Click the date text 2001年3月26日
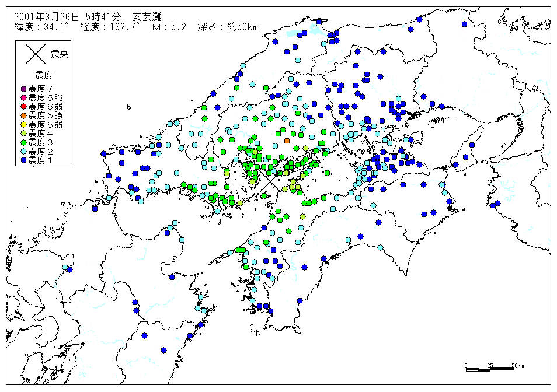 click(x=46, y=17)
